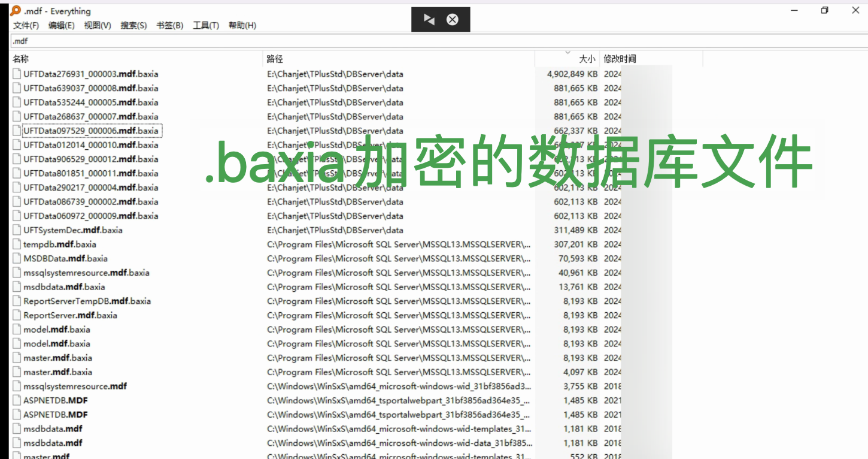Click the 40,961 KB size cell
Viewport: 868px width, 459px height.
coord(578,273)
